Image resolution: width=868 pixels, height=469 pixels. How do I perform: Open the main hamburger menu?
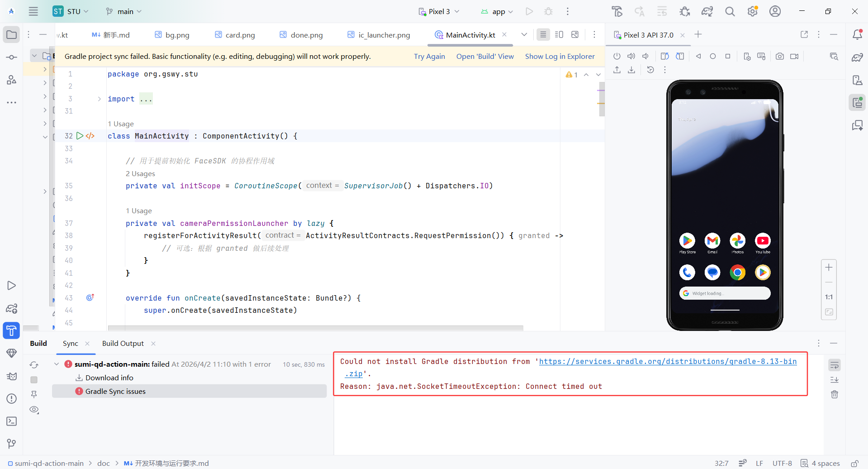[33, 11]
